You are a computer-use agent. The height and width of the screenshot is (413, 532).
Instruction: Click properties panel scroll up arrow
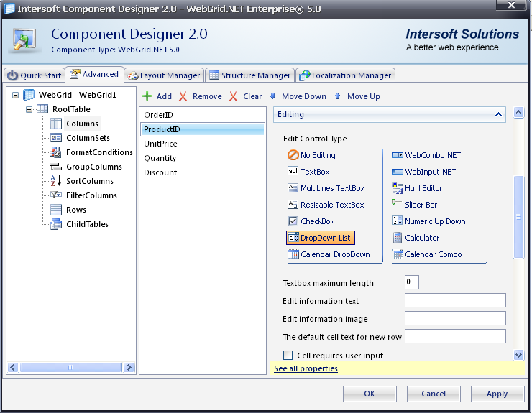[x=518, y=112]
